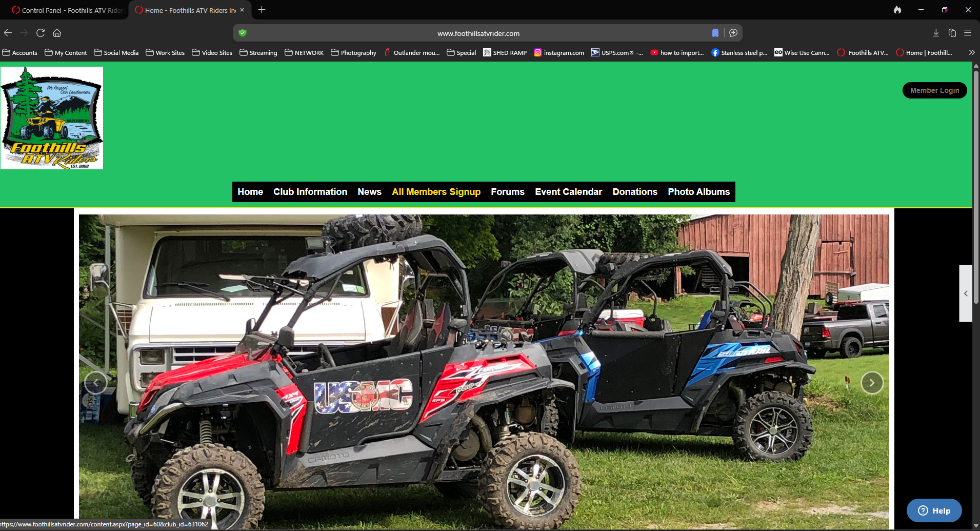Click the UTV slideshow photo
Image resolution: width=980 pixels, height=531 pixels.
click(x=484, y=372)
